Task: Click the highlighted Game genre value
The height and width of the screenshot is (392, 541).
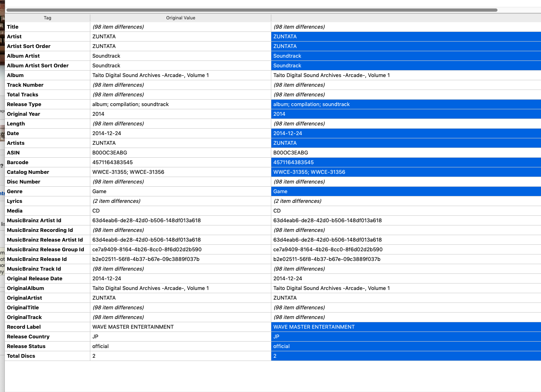Action: coord(406,192)
